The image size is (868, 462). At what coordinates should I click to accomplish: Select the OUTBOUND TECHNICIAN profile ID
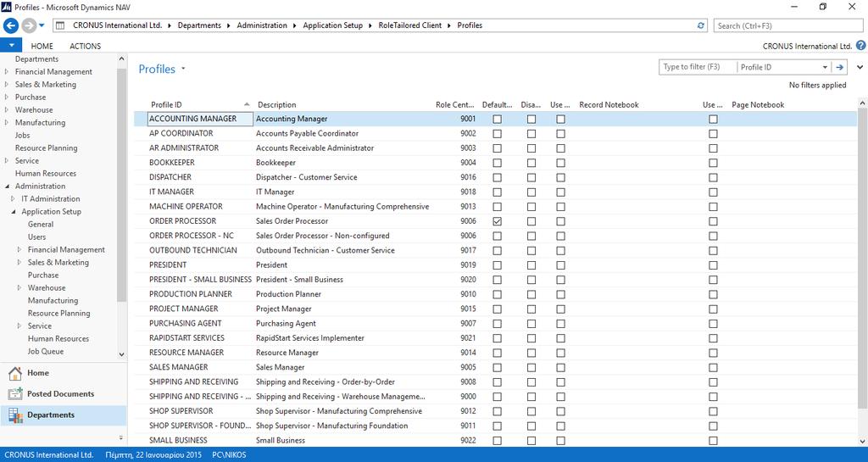tap(192, 250)
